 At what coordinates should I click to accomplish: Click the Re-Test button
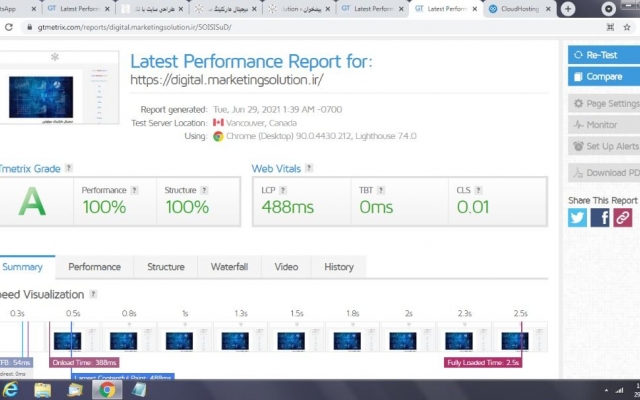[604, 55]
